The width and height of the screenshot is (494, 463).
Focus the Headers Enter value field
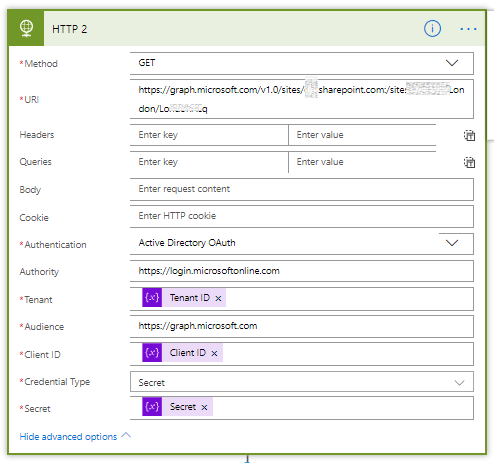tap(362, 135)
